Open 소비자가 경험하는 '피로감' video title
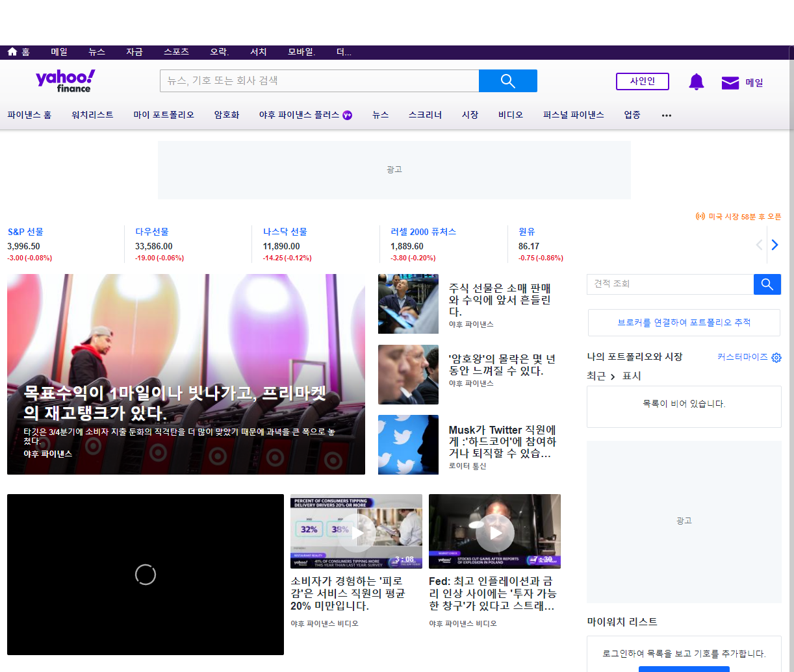794x672 pixels. click(348, 593)
